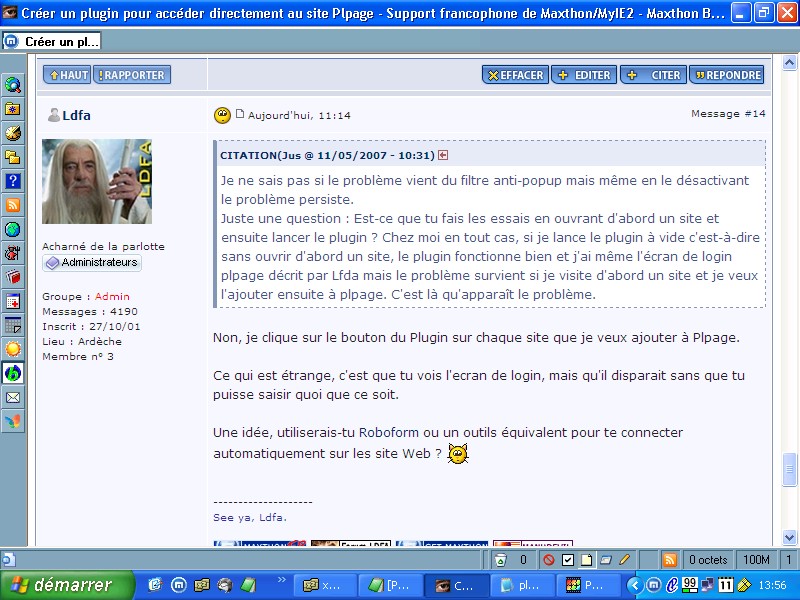Open the mail envelope sidebar icon

(13, 397)
